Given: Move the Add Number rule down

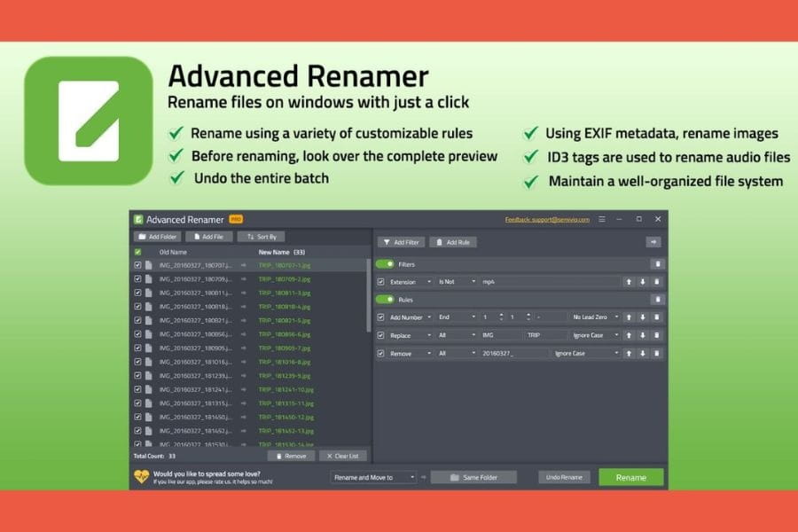Looking at the screenshot, I should coord(642,317).
